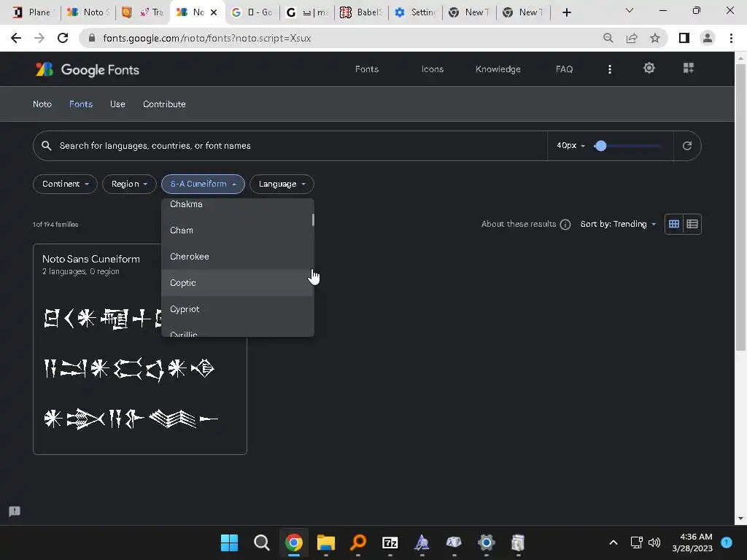Open Windows taskbar search
This screenshot has width=747, height=560.
coord(262,542)
